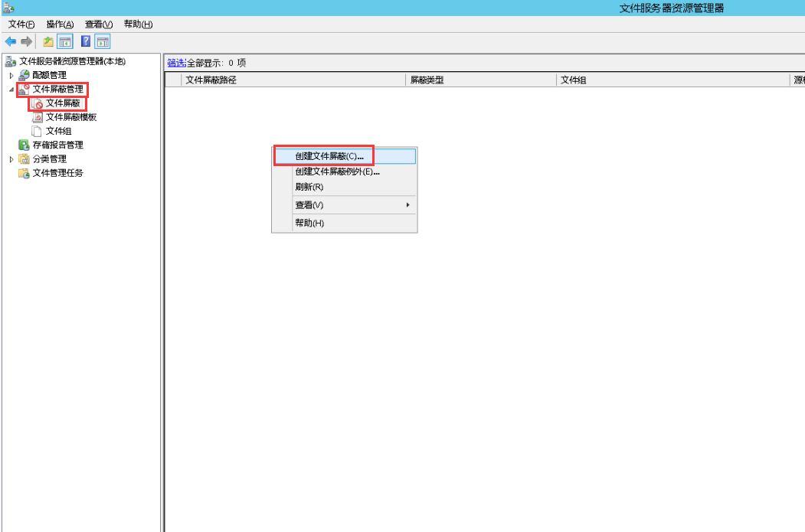Open the 查看(V) menu in menu bar
The height and width of the screenshot is (532, 805).
pos(99,24)
